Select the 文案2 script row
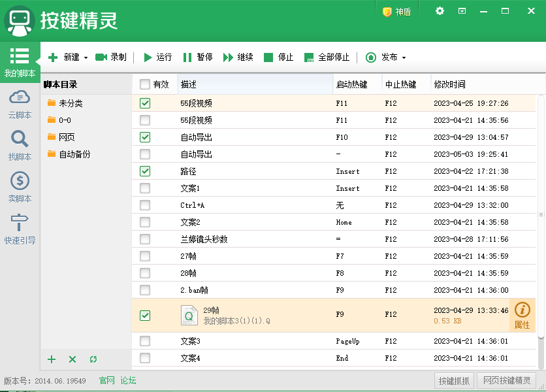This screenshot has height=392, width=546. pos(334,222)
